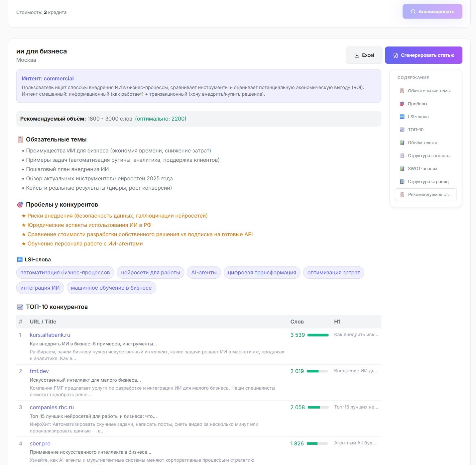Click LSI tag интеграция ИИ

coord(40,288)
